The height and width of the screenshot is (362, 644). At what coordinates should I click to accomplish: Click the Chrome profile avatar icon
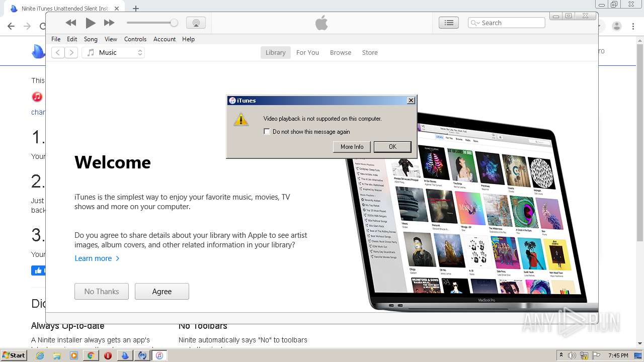(x=617, y=26)
